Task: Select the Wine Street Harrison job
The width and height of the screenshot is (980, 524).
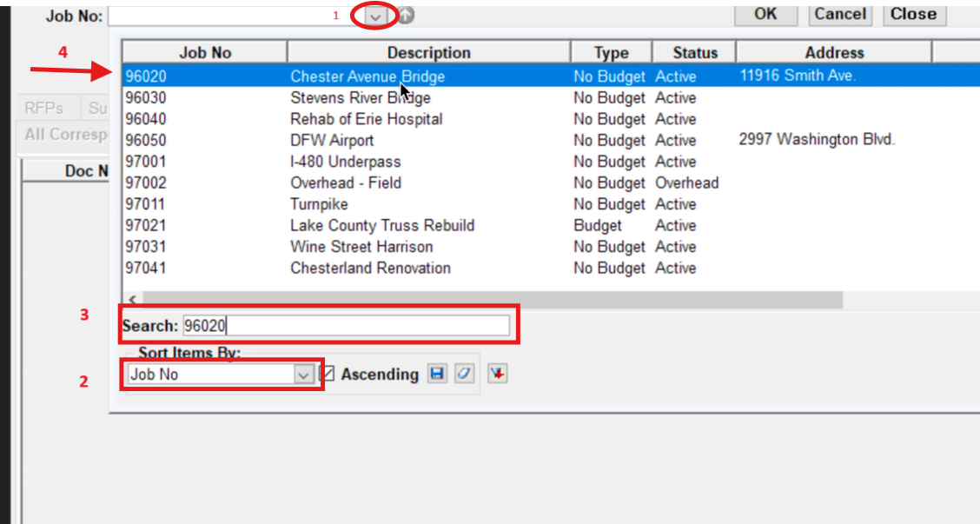Action: (x=361, y=247)
